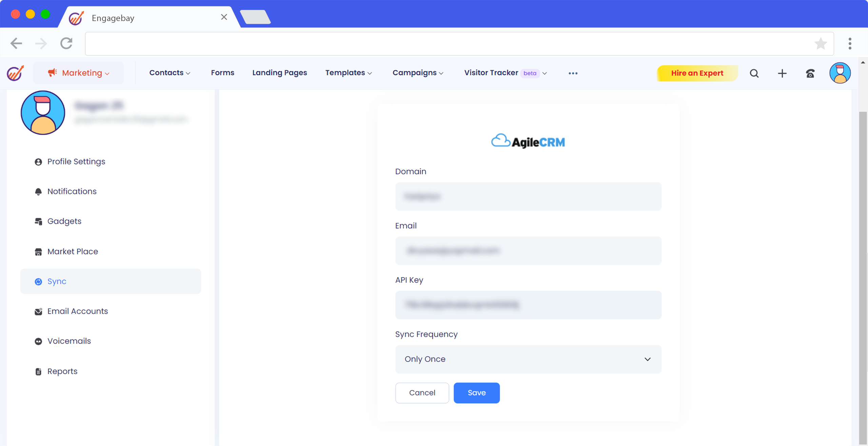Bookmark page with star icon
This screenshot has width=868, height=446.
point(821,44)
